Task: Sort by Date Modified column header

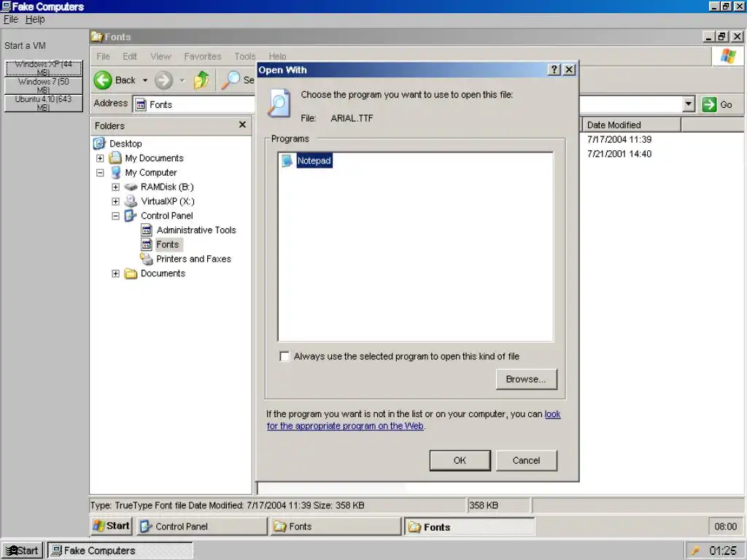Action: pos(631,125)
